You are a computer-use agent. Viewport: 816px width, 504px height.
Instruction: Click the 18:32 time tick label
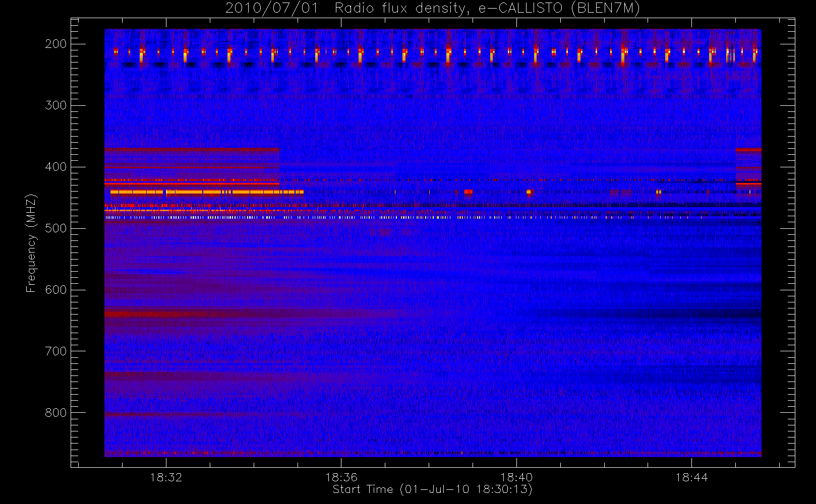pyautogui.click(x=166, y=477)
